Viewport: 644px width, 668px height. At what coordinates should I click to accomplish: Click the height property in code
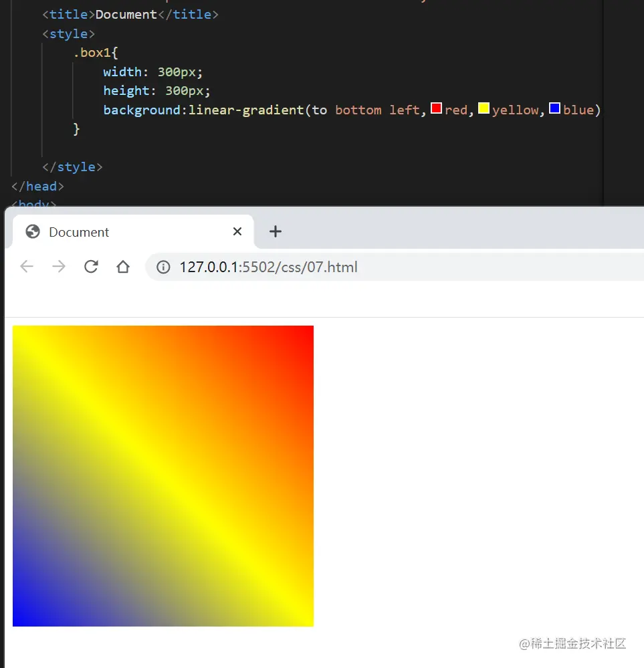(126, 91)
